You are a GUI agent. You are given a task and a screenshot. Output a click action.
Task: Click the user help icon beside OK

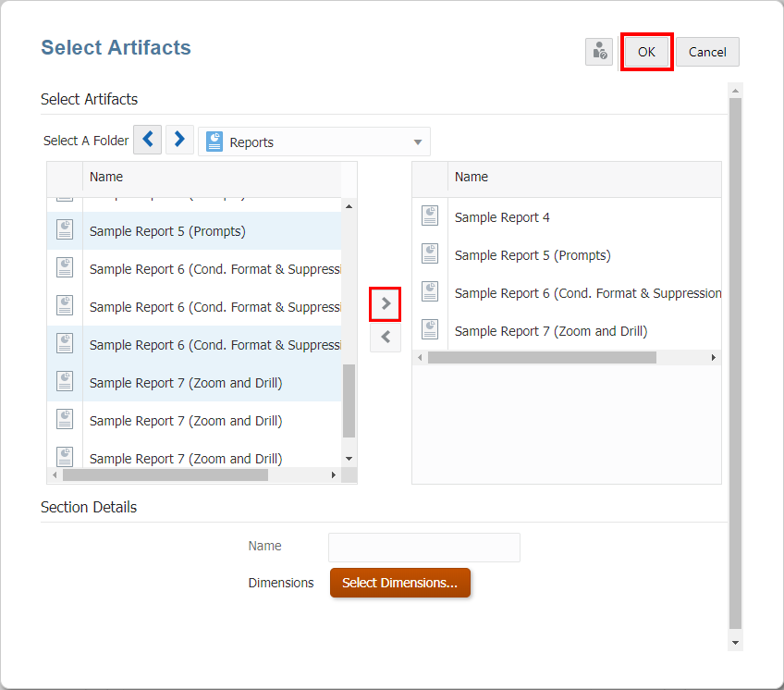(x=599, y=52)
